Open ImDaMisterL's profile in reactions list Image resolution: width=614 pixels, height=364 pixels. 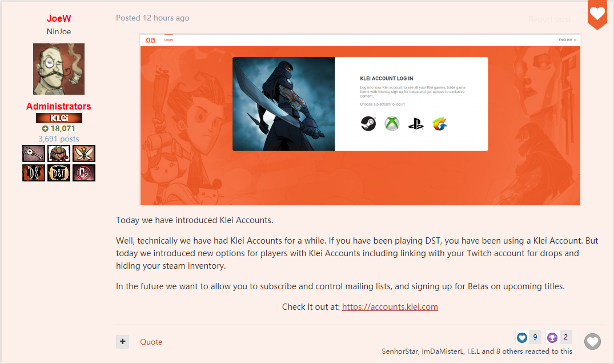tap(442, 351)
